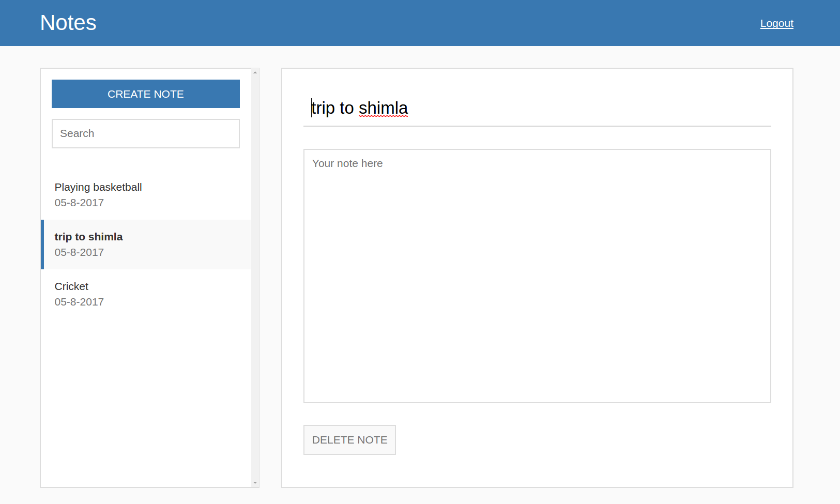Click the date under trip to shimla

[x=79, y=252]
